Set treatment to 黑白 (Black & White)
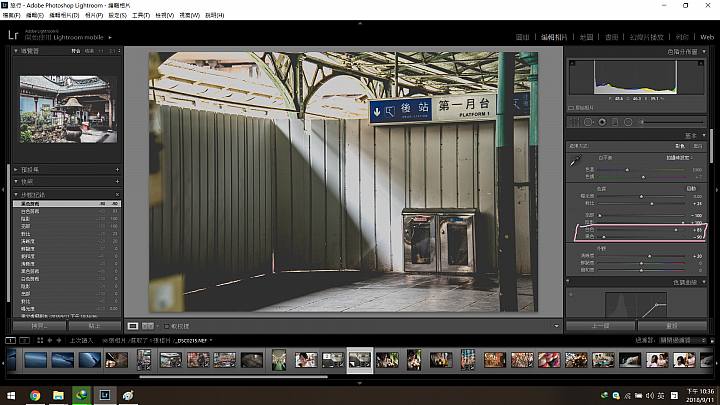The image size is (720, 405). pos(698,146)
